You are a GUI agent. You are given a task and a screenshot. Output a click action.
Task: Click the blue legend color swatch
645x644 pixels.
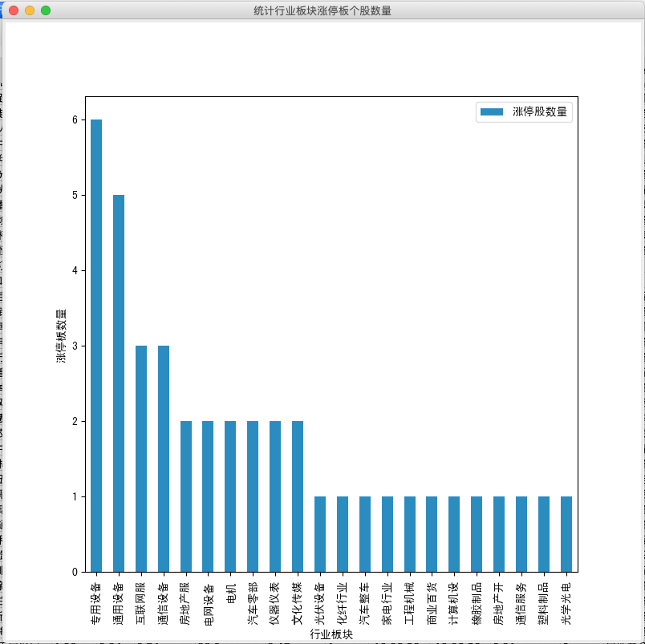click(492, 111)
